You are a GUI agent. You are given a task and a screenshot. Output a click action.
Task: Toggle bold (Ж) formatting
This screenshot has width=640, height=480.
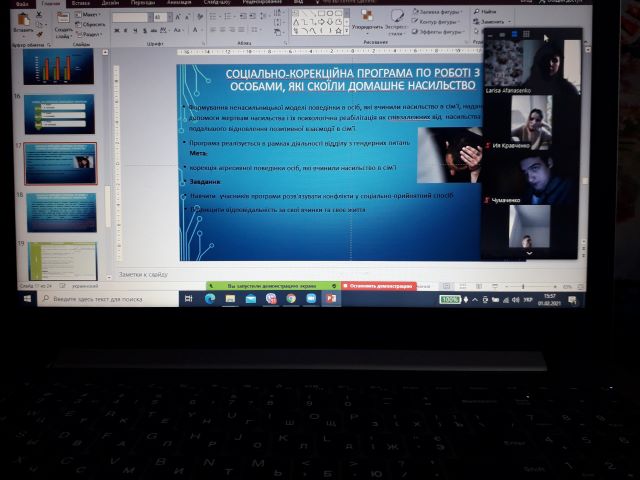coord(117,31)
